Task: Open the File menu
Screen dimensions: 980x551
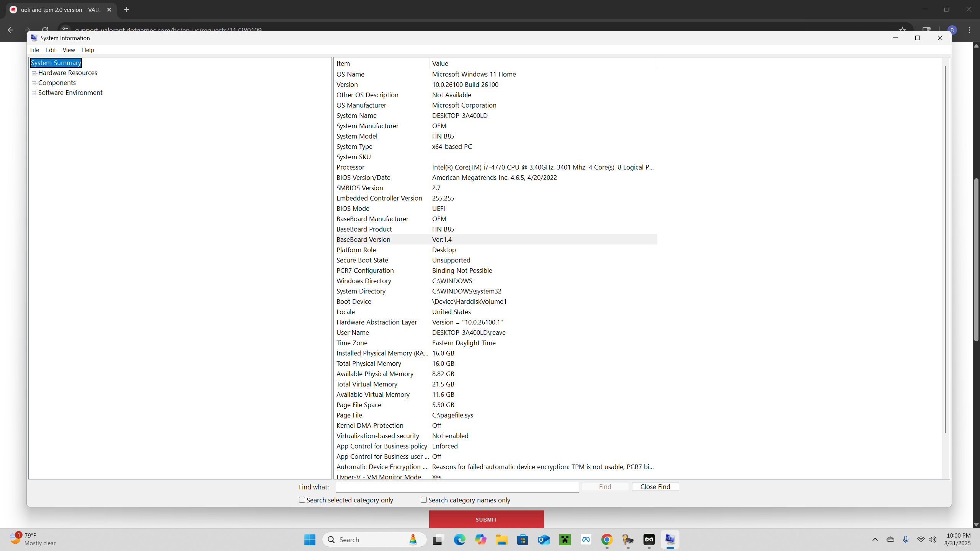Action: [x=34, y=50]
